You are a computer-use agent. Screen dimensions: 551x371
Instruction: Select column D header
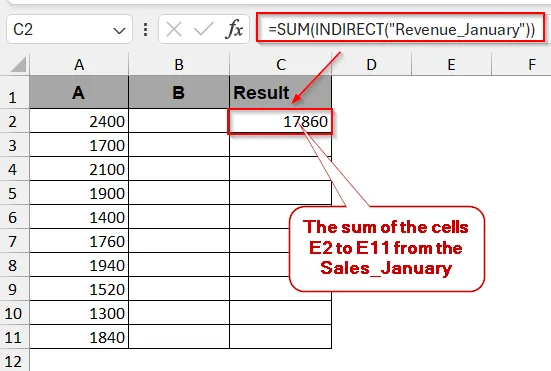pos(371,64)
